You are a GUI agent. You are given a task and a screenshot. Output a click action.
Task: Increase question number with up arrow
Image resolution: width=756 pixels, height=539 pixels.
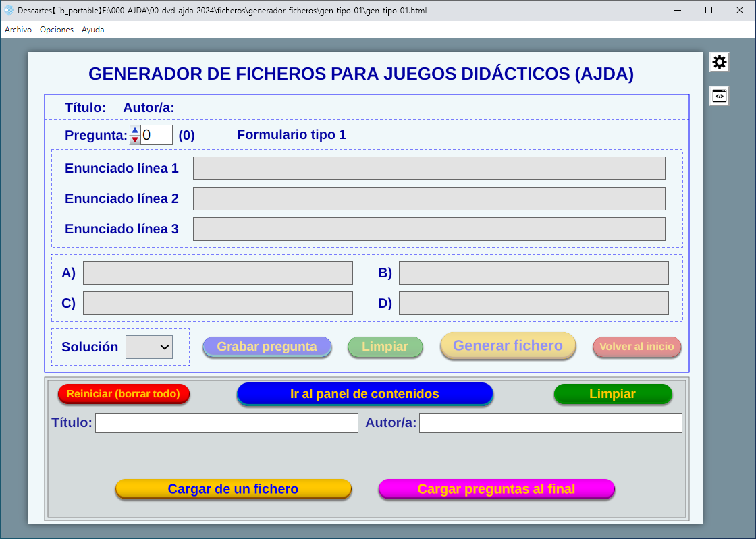click(134, 131)
